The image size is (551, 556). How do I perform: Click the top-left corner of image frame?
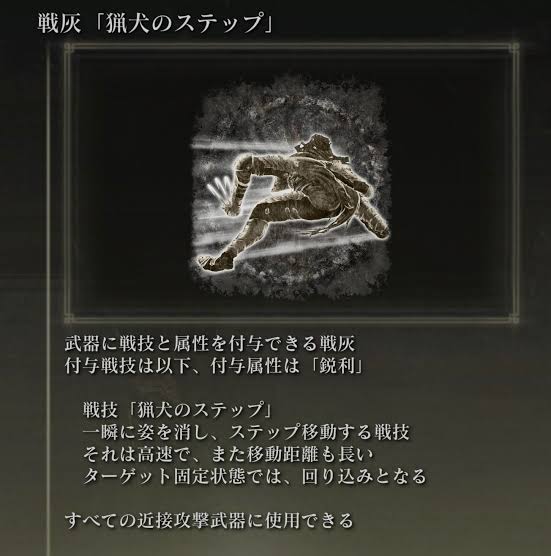(69, 48)
